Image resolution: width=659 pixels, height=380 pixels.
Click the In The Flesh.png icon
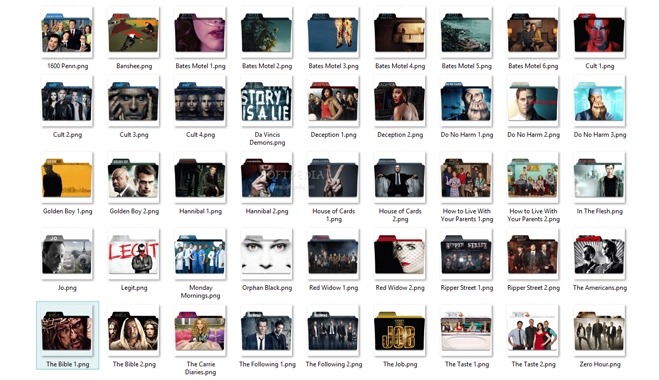[x=599, y=178]
